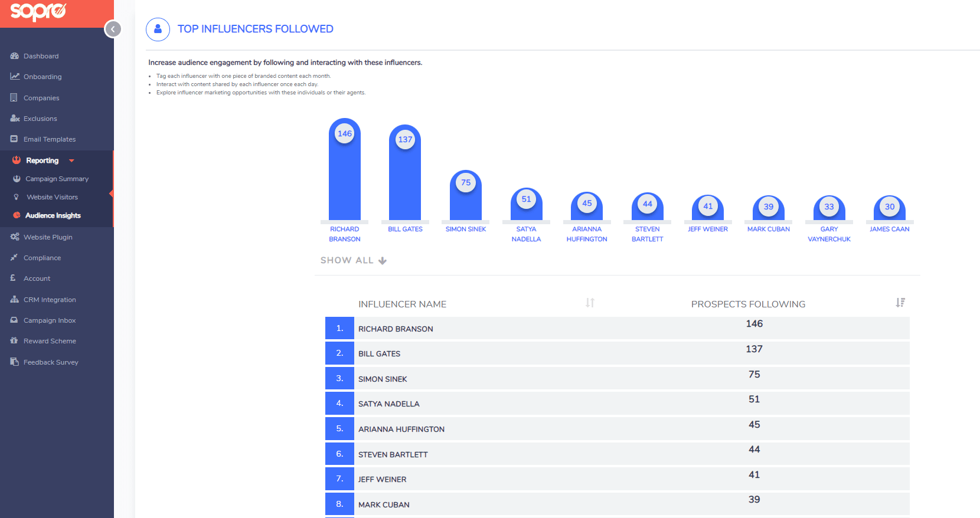Click the Influencer Name column header
This screenshot has width=980, height=518.
tap(402, 304)
